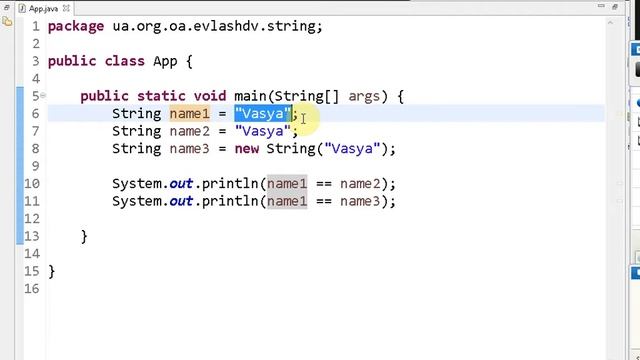Click the 'new' keyword on line 8
640x360 pixels.
click(247, 149)
